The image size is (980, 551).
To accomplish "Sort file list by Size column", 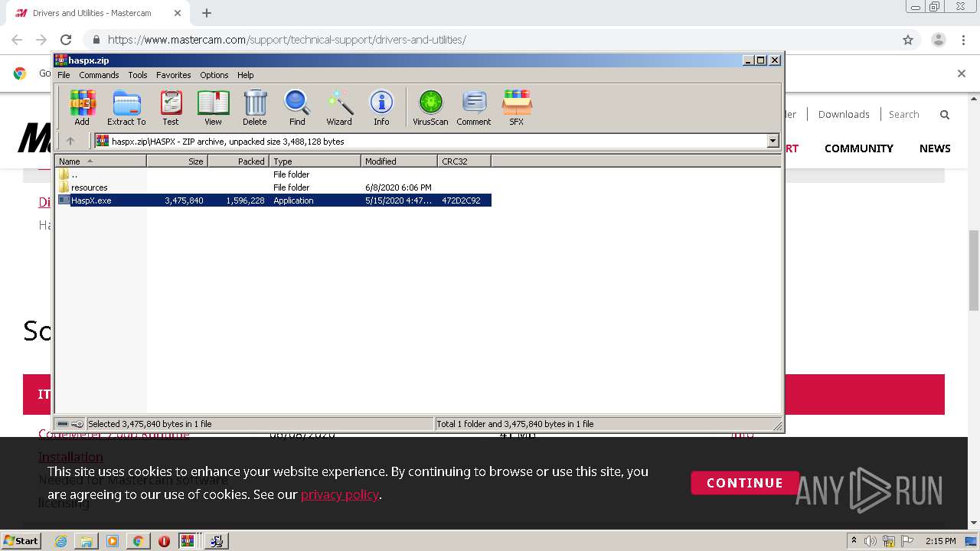I will pos(177,161).
